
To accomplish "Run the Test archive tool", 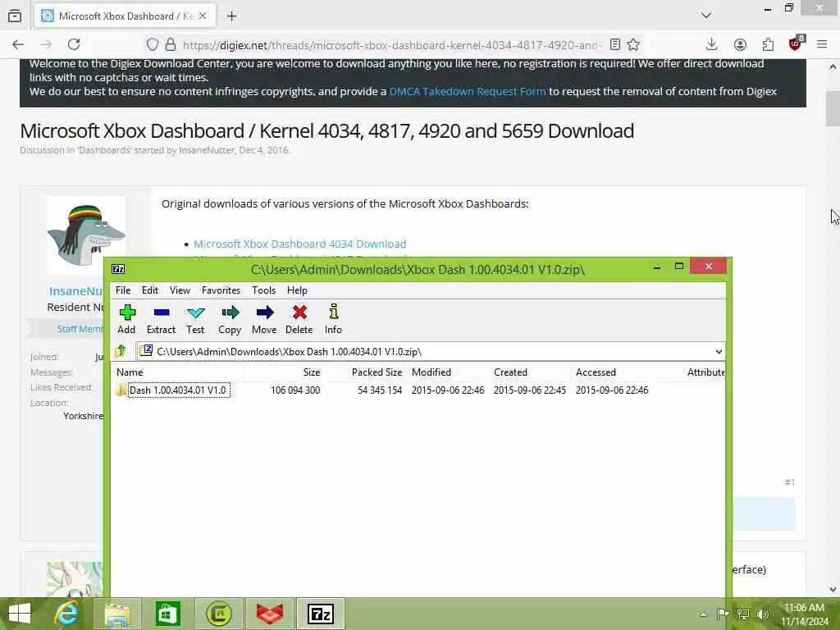I will tap(195, 319).
